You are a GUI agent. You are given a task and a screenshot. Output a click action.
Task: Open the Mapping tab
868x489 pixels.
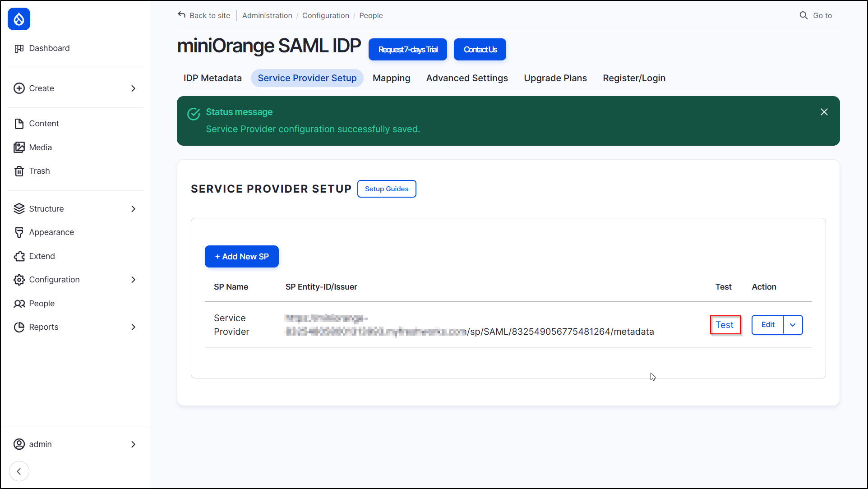391,78
